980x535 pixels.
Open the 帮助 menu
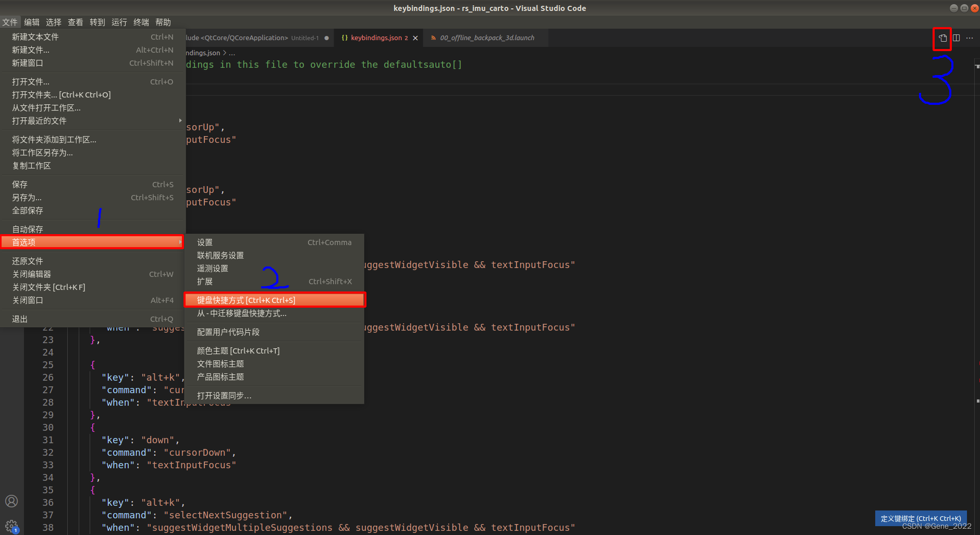click(163, 22)
